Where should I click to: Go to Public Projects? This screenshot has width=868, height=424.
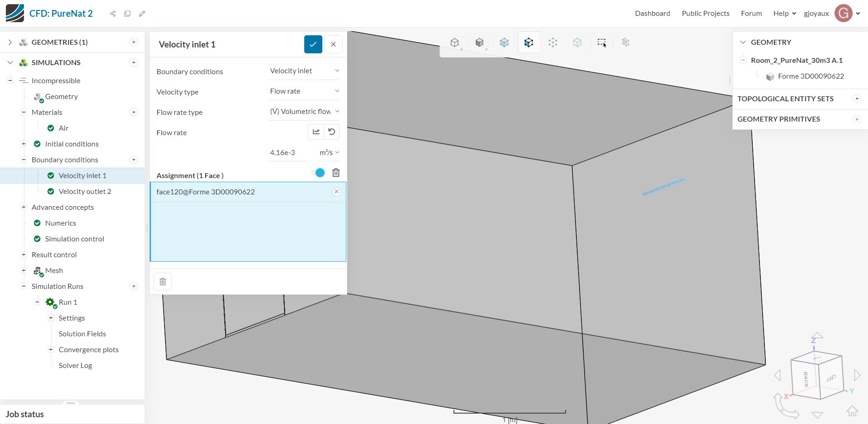point(705,14)
